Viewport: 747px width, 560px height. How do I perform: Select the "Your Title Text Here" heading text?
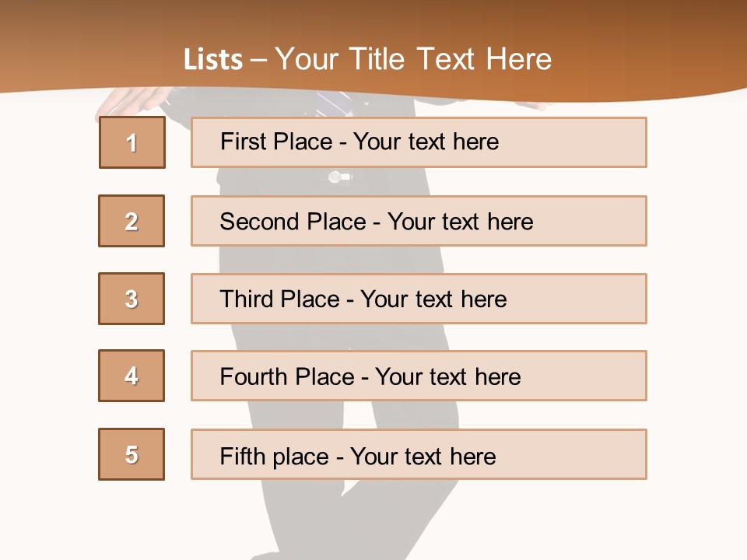413,59
